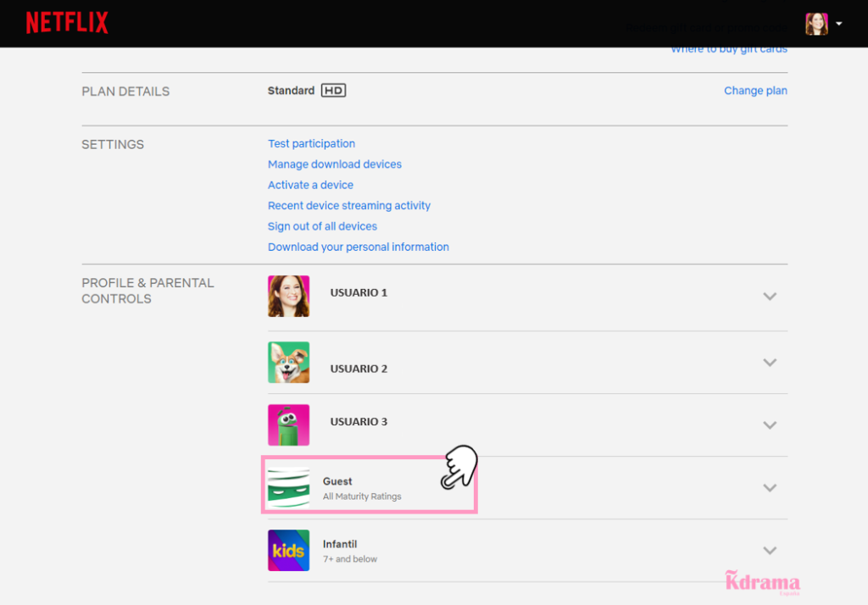
Task: Select the Guest profile mummy avatar
Action: click(288, 488)
